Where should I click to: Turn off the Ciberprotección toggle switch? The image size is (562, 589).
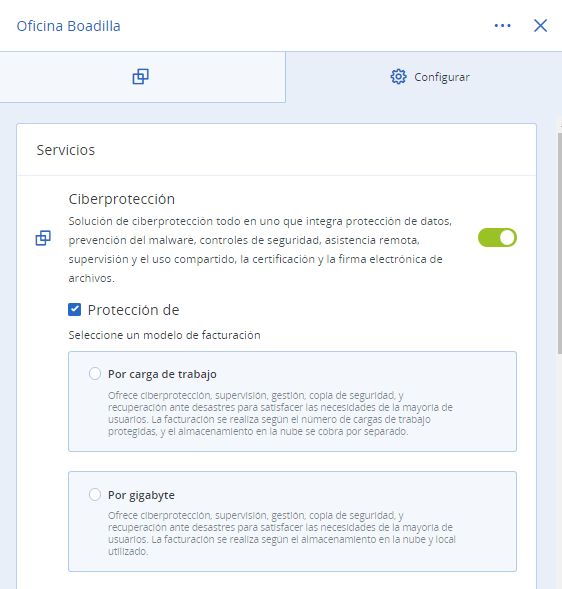click(x=497, y=238)
